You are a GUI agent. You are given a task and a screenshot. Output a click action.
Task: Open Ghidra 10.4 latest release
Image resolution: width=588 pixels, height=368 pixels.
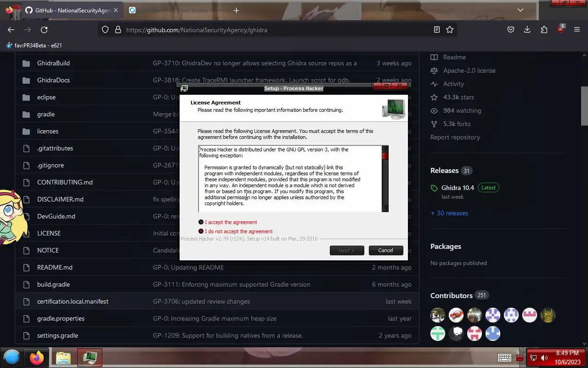[458, 188]
